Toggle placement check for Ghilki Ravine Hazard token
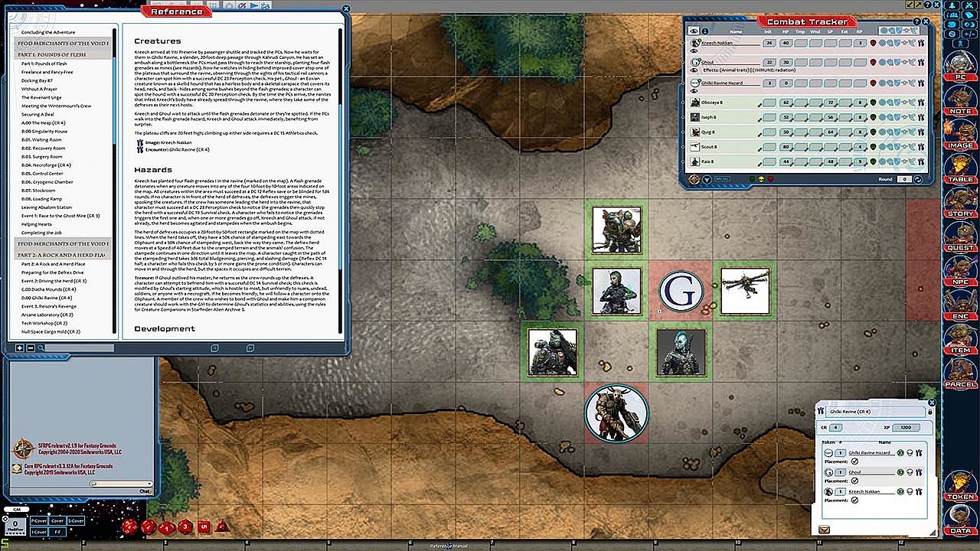This screenshot has width=980, height=551. (x=854, y=461)
